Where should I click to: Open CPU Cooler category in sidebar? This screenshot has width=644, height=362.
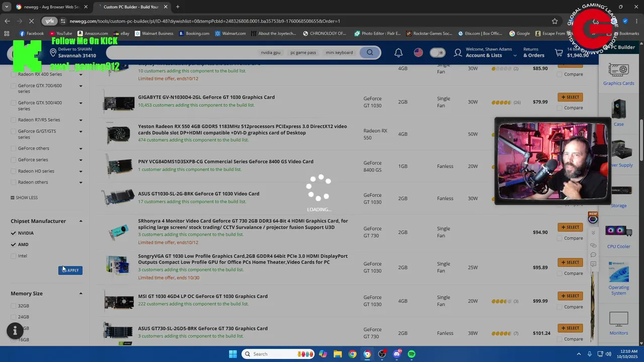click(618, 237)
